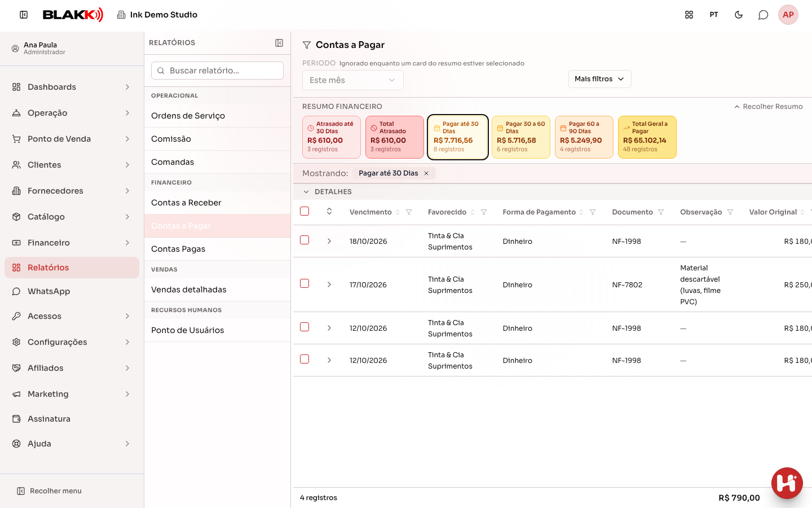Screen dimensions: 812x508
Task: Open WhatsApp in the sidebar
Action: click(x=72, y=291)
